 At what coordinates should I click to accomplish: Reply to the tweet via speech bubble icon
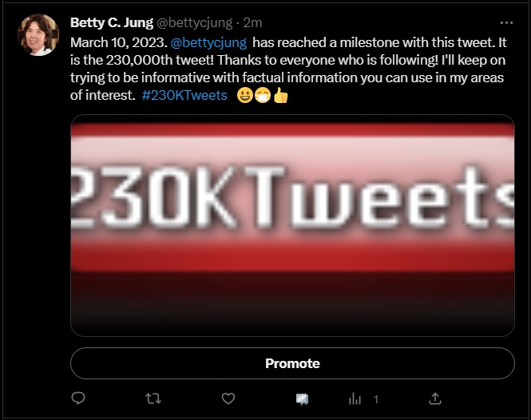pos(78,398)
